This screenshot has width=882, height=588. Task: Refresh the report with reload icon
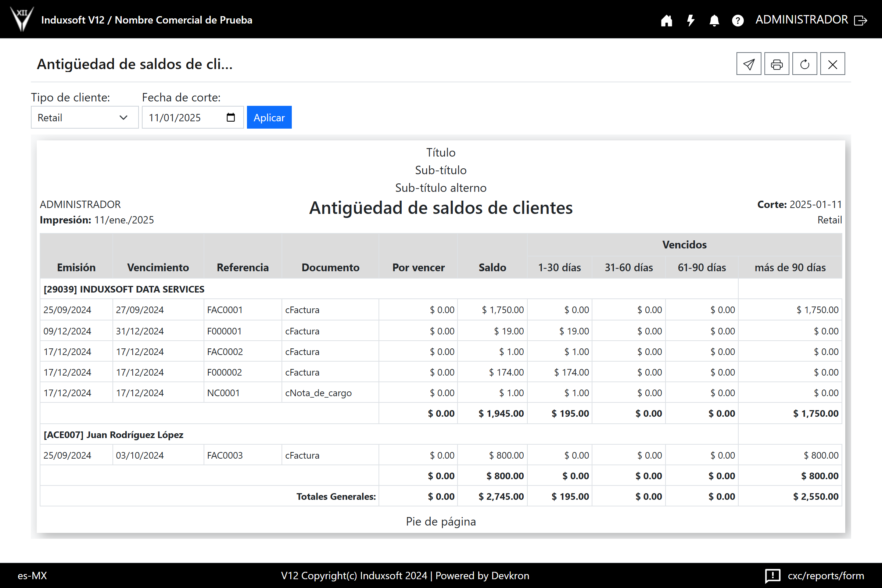click(x=804, y=64)
